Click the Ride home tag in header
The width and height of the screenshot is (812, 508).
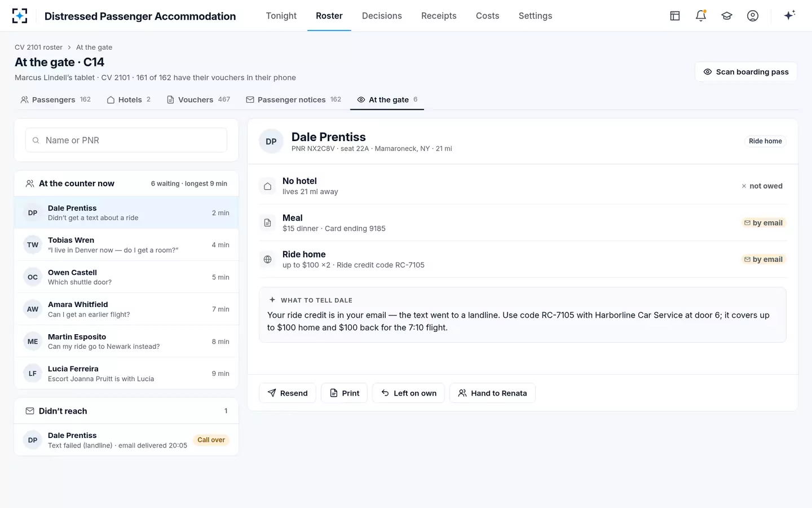[x=765, y=141]
